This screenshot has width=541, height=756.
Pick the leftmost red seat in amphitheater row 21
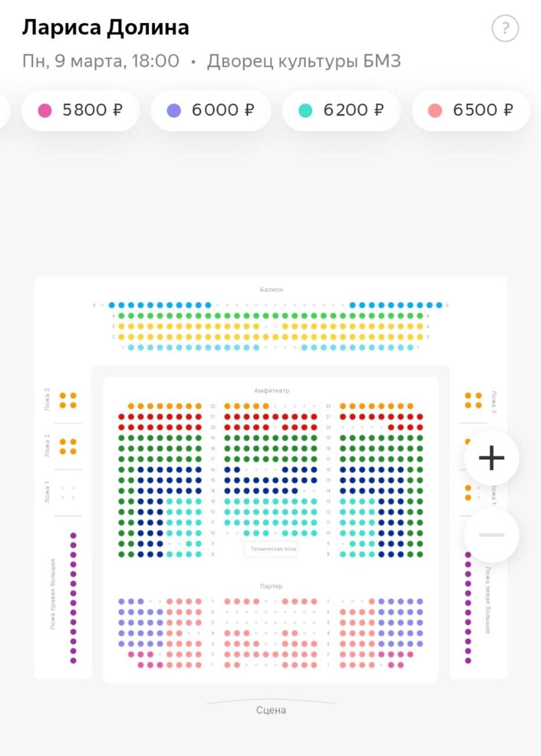pos(121,417)
